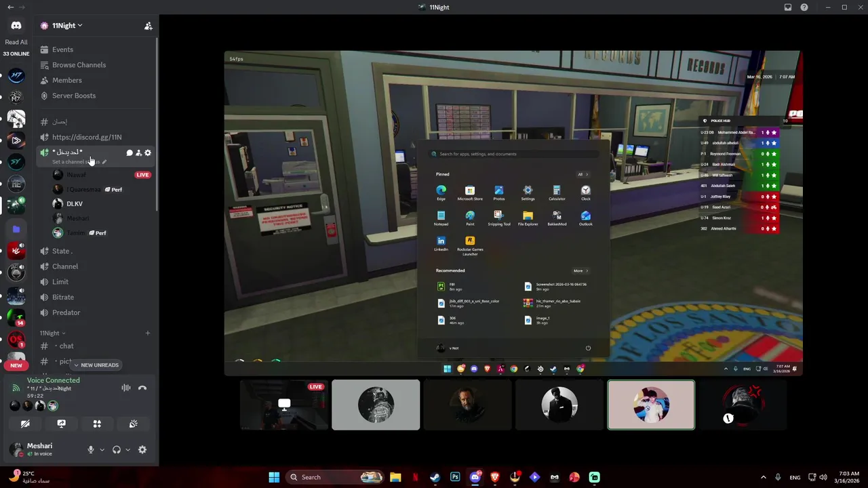This screenshot has width=868, height=488.
Task: Add channel to 11Night category
Action: [148, 333]
